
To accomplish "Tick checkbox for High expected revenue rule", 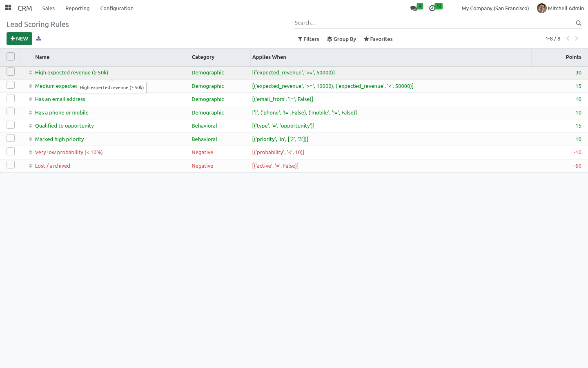I will 11,72.
